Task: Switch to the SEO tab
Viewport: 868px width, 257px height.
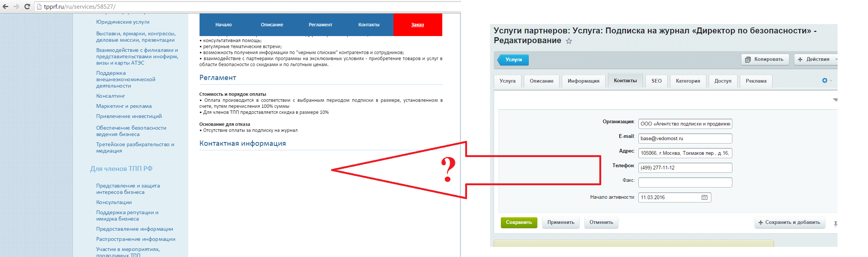Action: pyautogui.click(x=656, y=81)
